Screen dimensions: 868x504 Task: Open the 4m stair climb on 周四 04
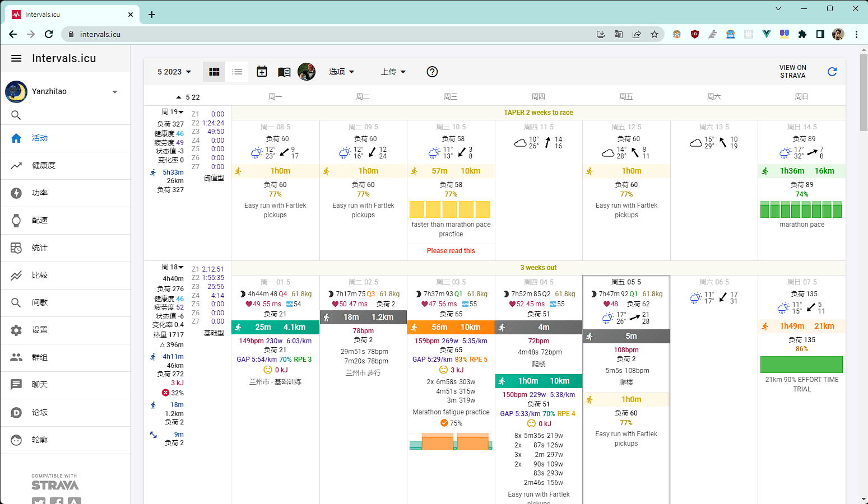coord(539,327)
